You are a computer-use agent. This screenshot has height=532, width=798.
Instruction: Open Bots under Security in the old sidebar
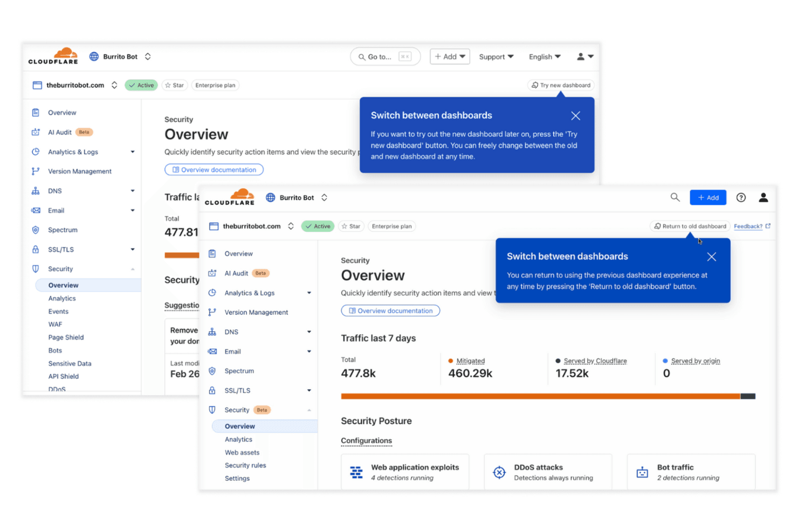55,351
